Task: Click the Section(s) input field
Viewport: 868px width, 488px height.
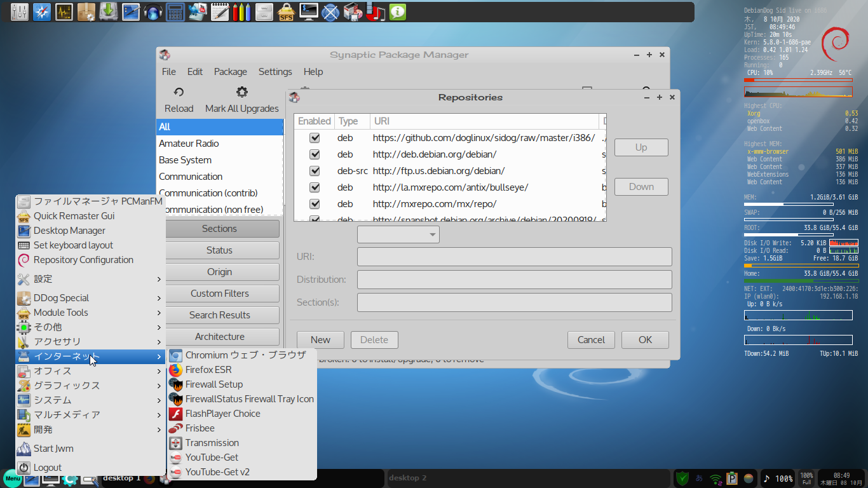Action: (515, 302)
